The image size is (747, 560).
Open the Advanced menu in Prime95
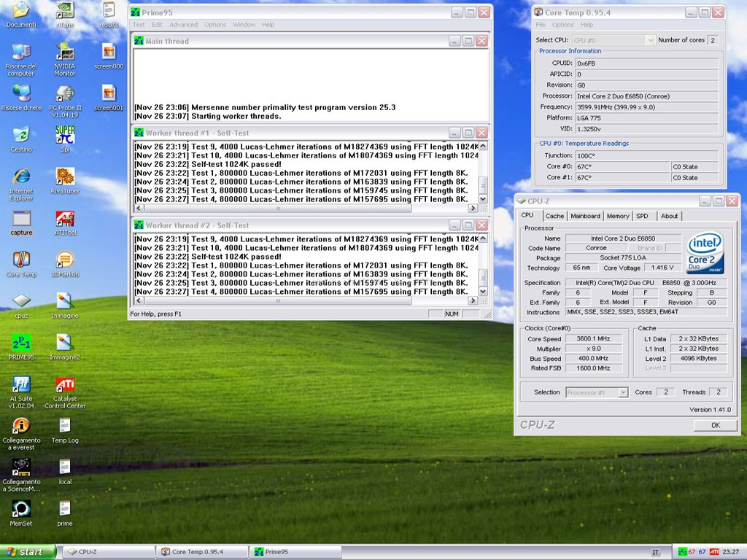click(183, 25)
